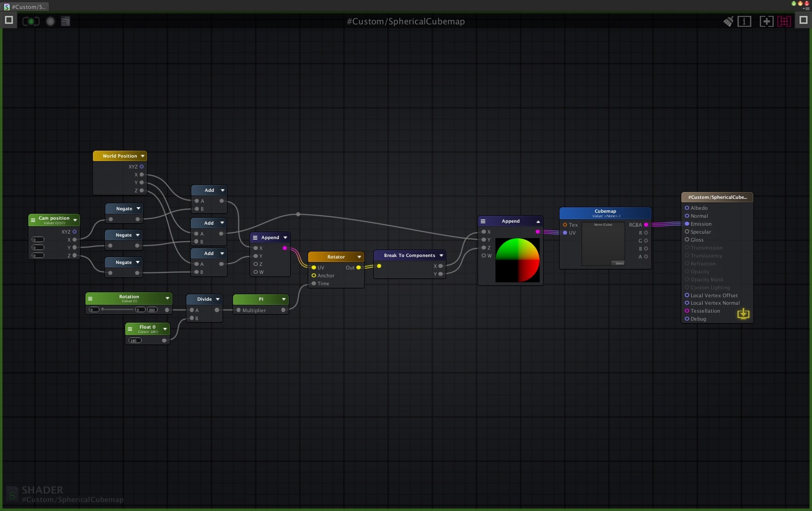812x511 pixels.
Task: Expand the Rotator node dropdown arrow
Action: click(x=359, y=257)
